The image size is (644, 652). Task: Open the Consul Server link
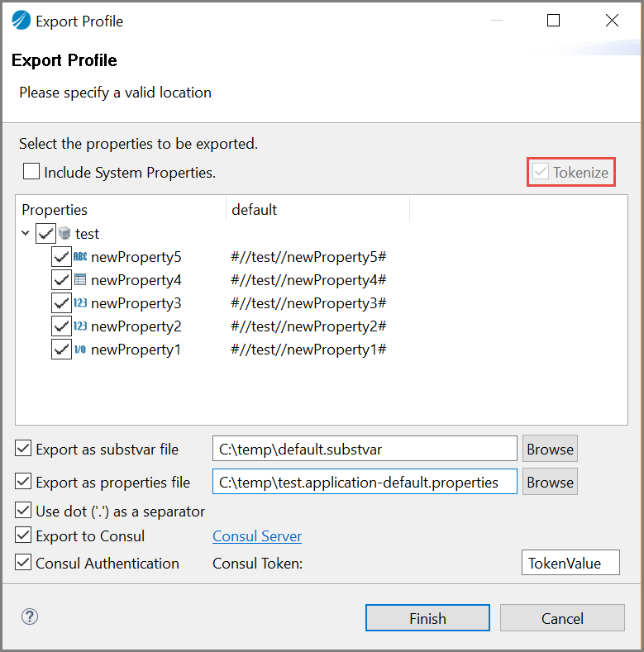click(257, 536)
